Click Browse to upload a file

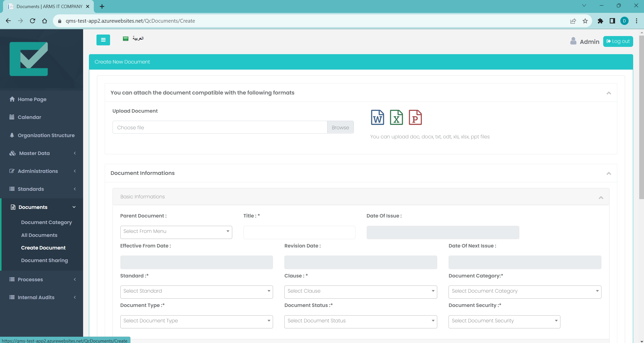(340, 127)
